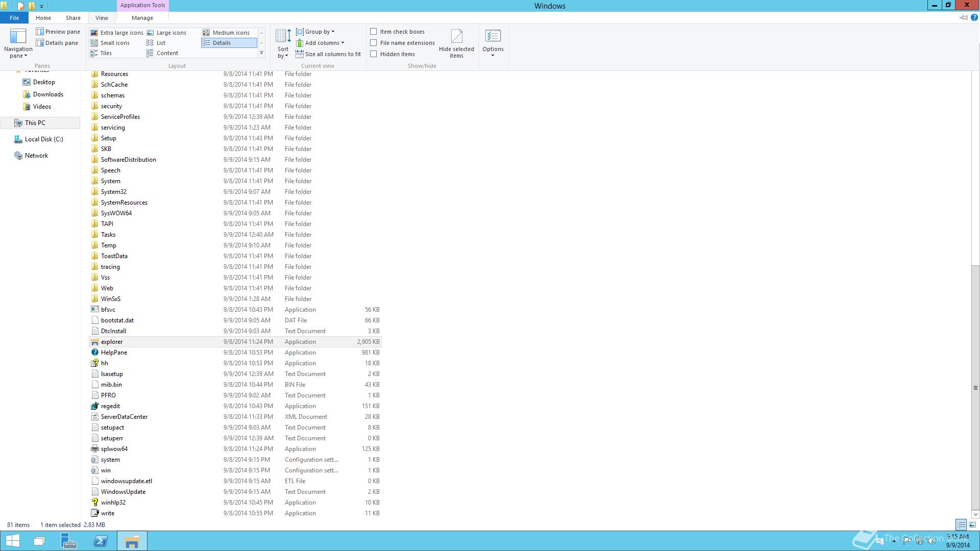980x551 pixels.
Task: Choose List layout
Action: pyautogui.click(x=156, y=43)
